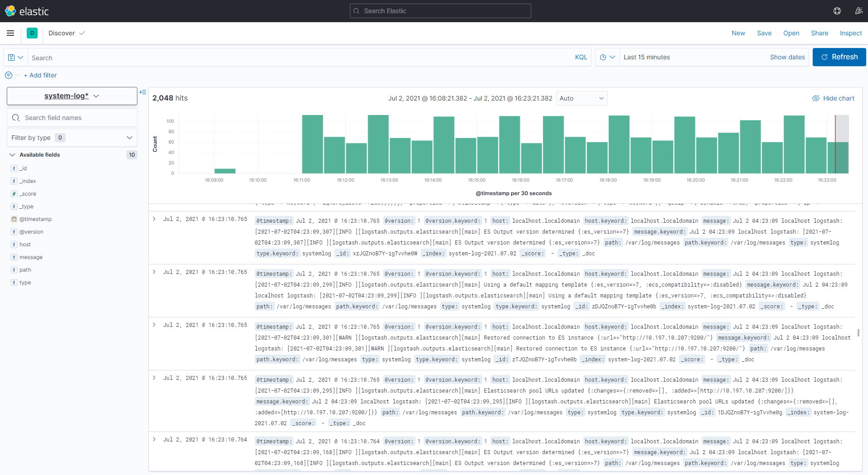Click the green D space avatar
Viewport: 868px width, 475px height.
click(32, 33)
